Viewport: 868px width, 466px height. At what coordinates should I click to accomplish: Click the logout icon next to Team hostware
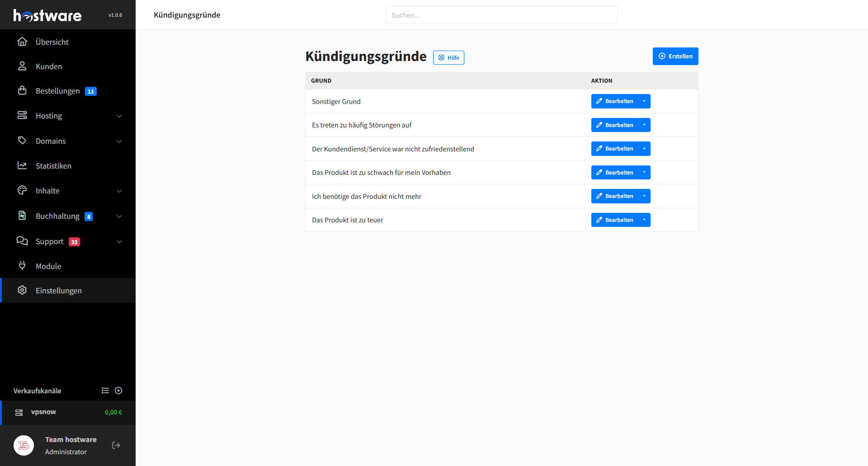click(x=116, y=445)
